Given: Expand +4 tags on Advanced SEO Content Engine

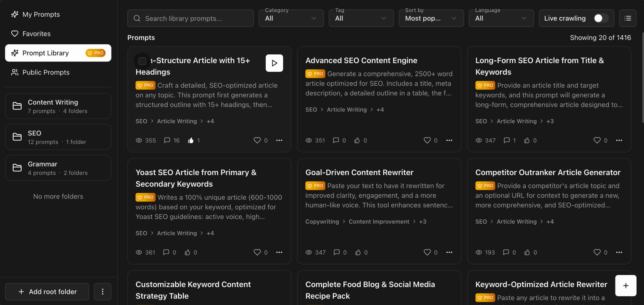Looking at the screenshot, I should coord(380,110).
